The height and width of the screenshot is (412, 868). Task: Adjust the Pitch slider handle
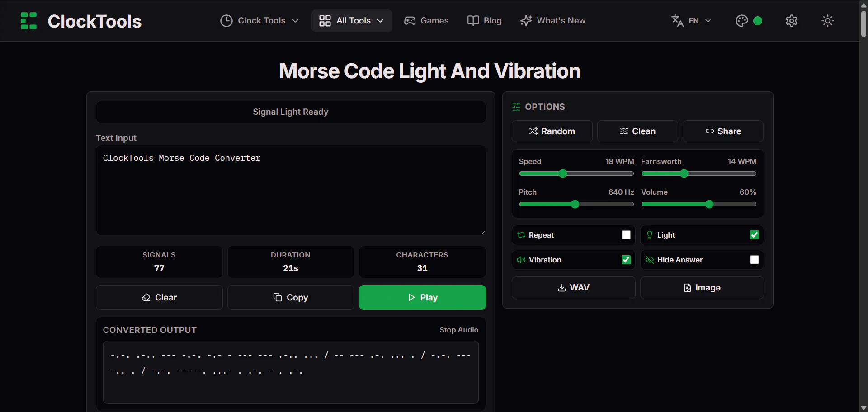point(575,204)
